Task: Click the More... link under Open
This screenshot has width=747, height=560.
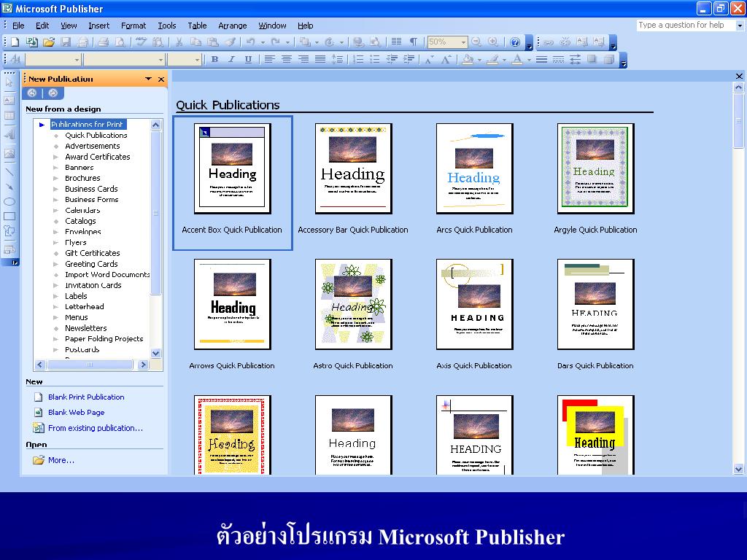Action: [x=61, y=460]
